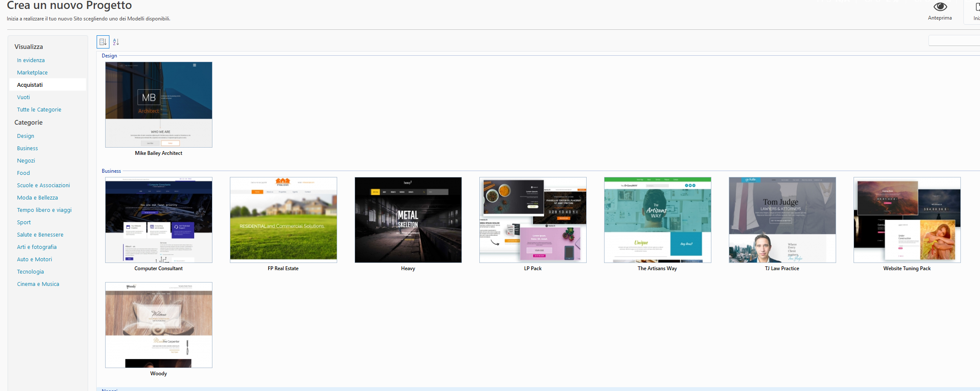Toggle sort by category icon
This screenshot has height=391, width=980.
click(103, 42)
